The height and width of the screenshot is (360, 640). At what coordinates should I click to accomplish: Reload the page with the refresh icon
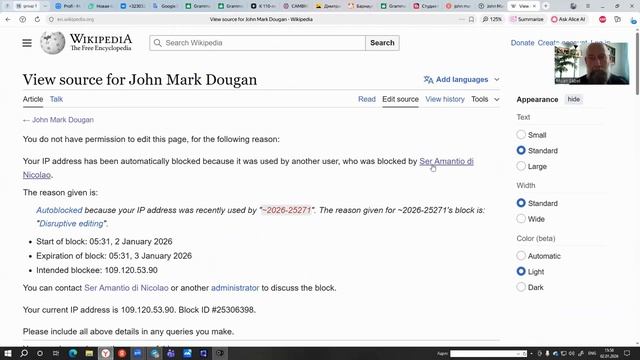click(x=37, y=19)
